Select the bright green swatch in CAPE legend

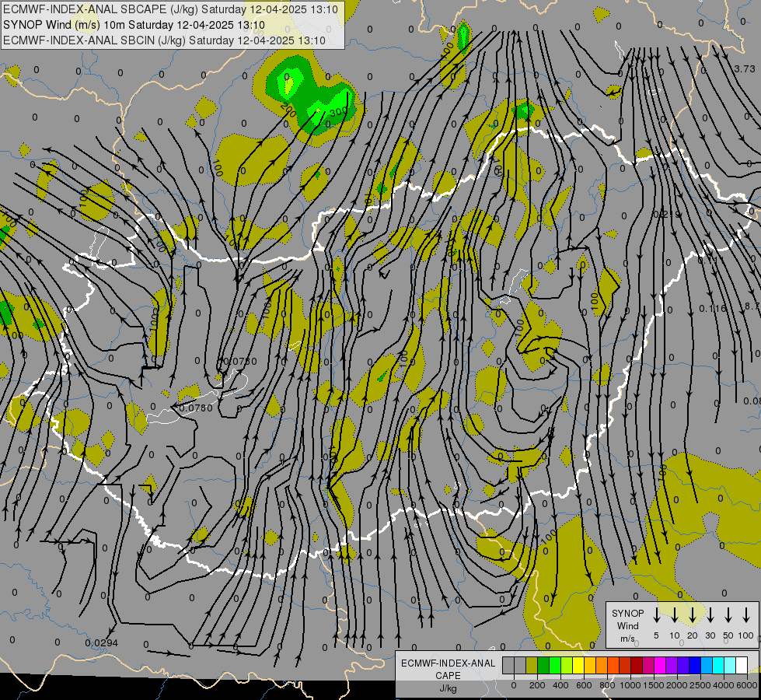(x=555, y=665)
